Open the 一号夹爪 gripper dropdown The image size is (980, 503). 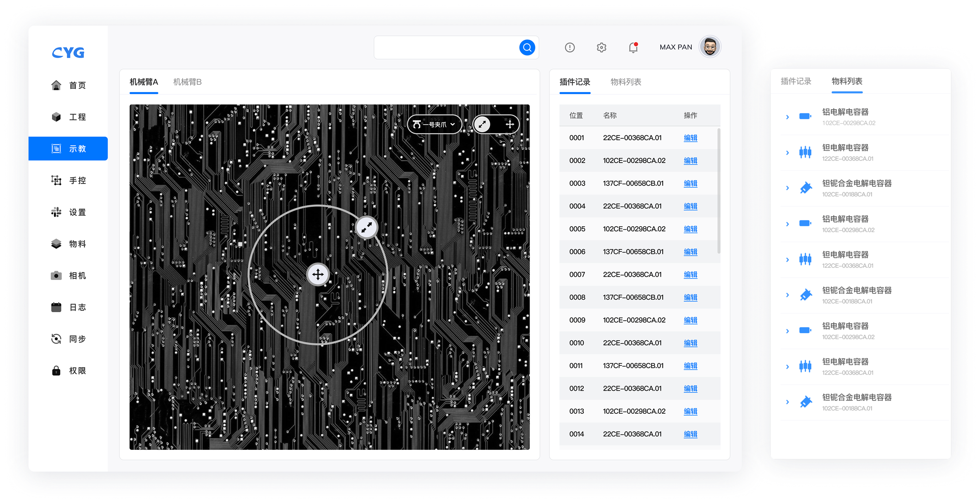click(x=434, y=124)
